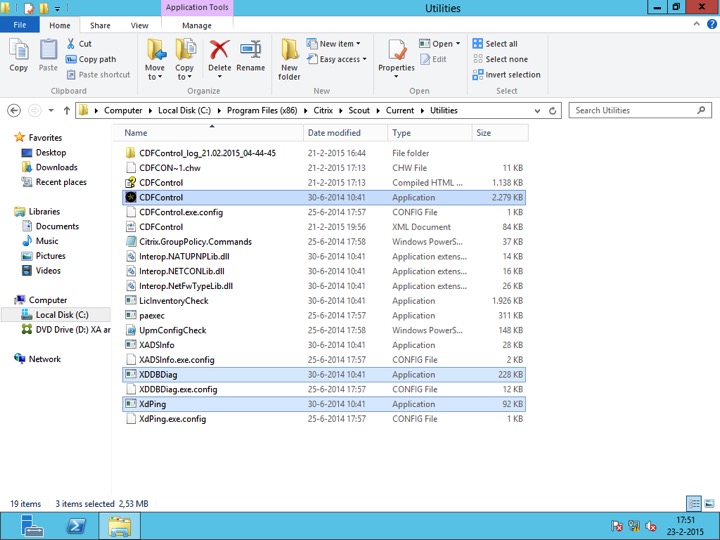Open the Manage tab under Application Tools
The height and width of the screenshot is (540, 720).
pyautogui.click(x=197, y=25)
